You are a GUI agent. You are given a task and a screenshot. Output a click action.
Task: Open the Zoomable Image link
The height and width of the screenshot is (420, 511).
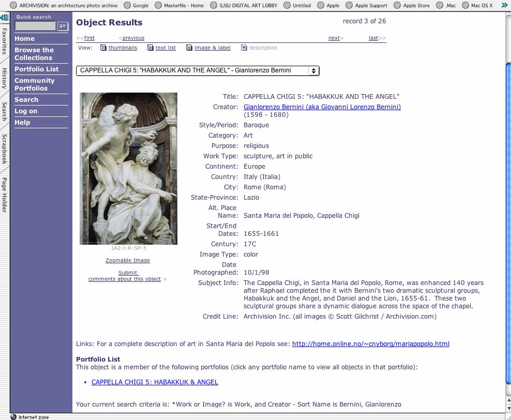pos(128,260)
